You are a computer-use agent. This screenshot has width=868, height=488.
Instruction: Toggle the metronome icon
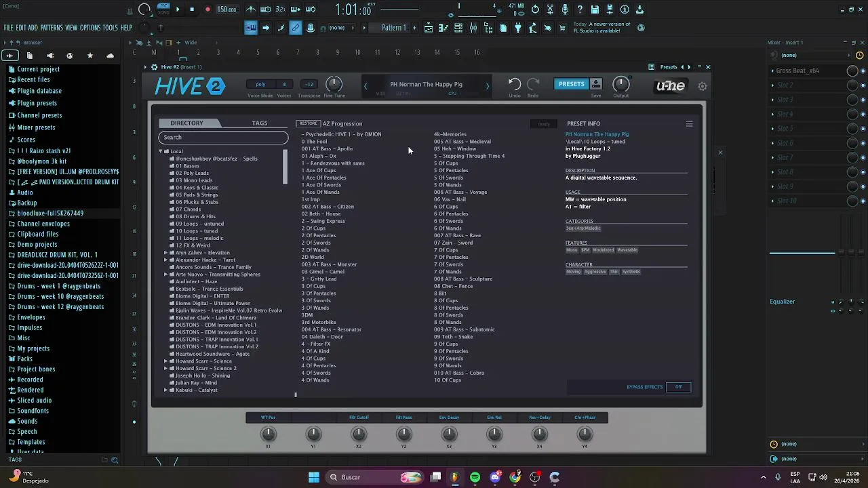[251, 9]
